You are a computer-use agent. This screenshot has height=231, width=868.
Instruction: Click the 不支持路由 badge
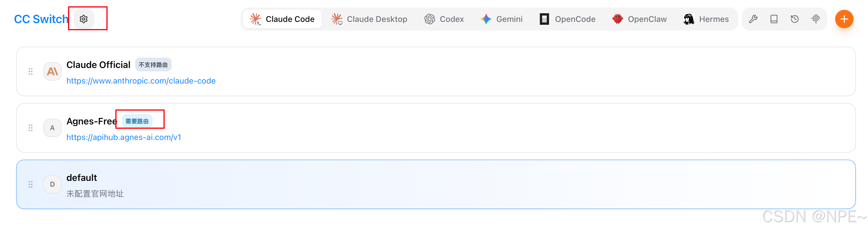[x=153, y=65]
